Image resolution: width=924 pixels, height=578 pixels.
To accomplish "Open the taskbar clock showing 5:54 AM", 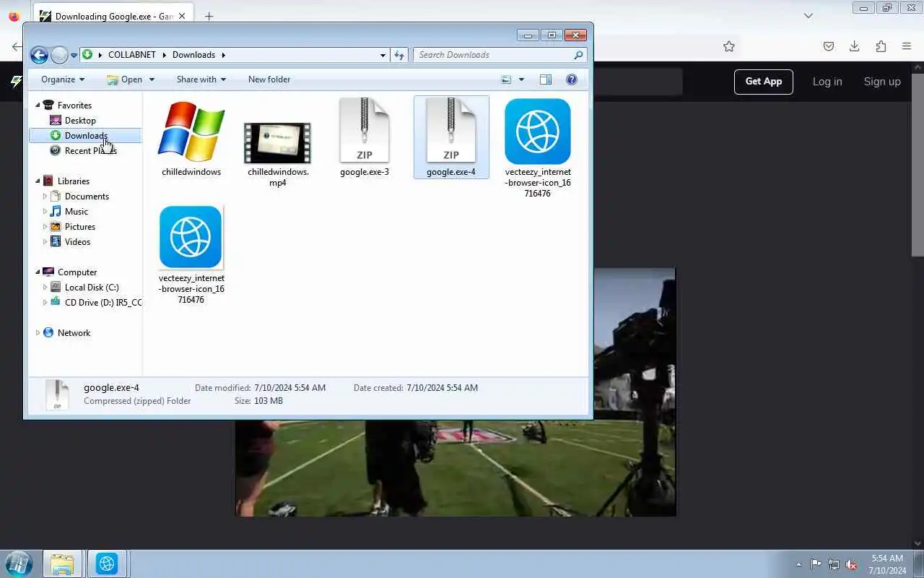I will tap(887, 564).
